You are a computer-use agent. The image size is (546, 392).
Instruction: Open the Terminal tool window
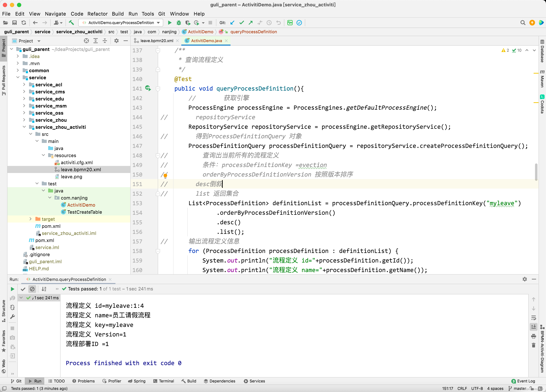[163, 381]
